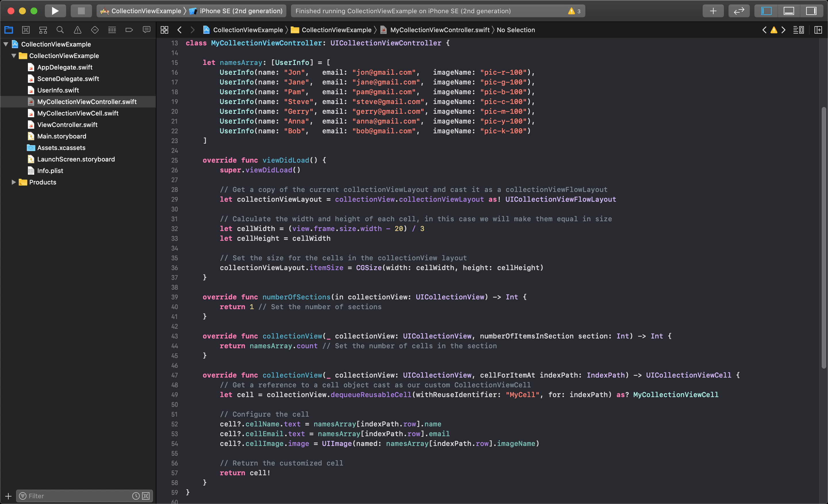This screenshot has width=828, height=504.
Task: Select the CollectionViewExample project row
Action: click(78, 44)
